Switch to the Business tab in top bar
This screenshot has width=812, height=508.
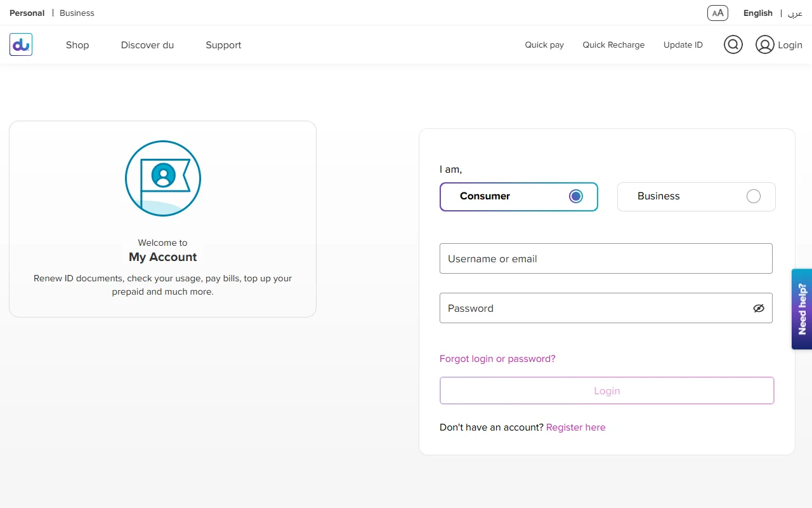coord(77,13)
